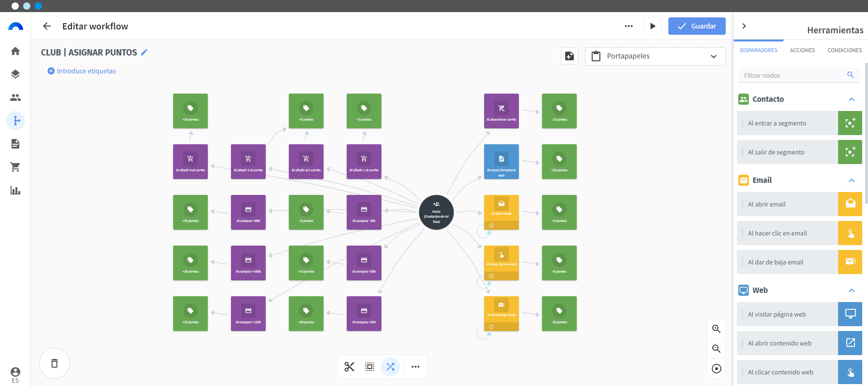Screen dimensions: 868x386
Task: Open the Home icon in left sidebar
Action: (15, 51)
